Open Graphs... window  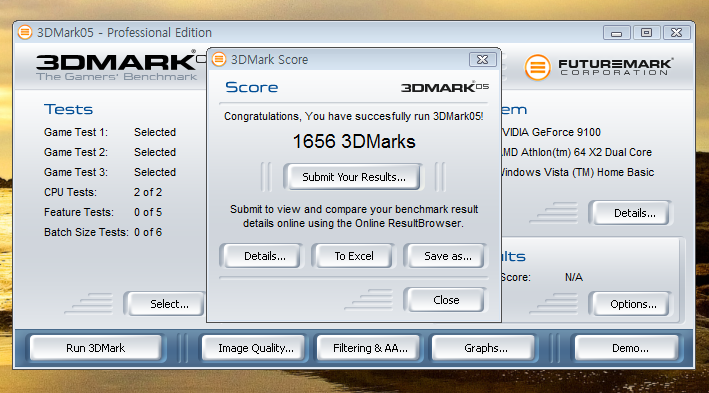[x=485, y=348]
